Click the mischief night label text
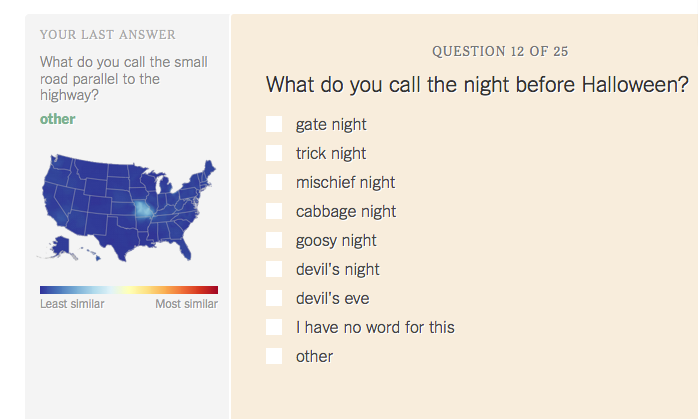Image resolution: width=698 pixels, height=419 pixels. (x=345, y=183)
